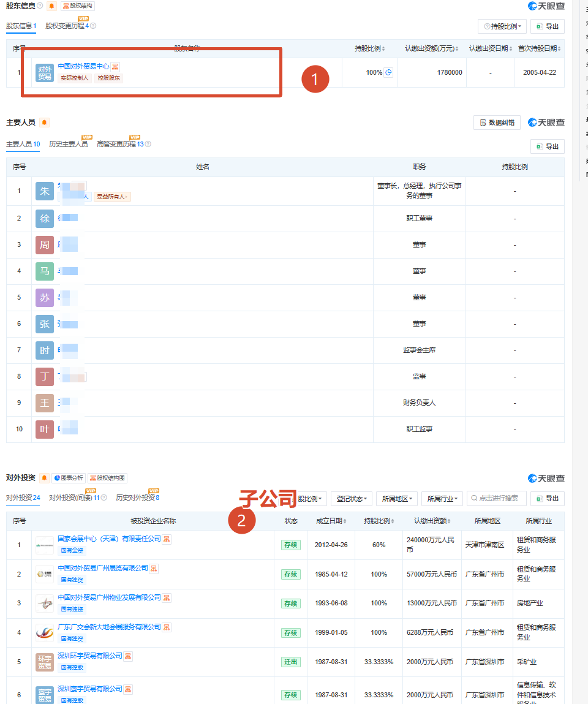Screen dimensions: 588x704
Task: Open the 深圳寰宇贸易有限公司 link
Action: (90, 689)
